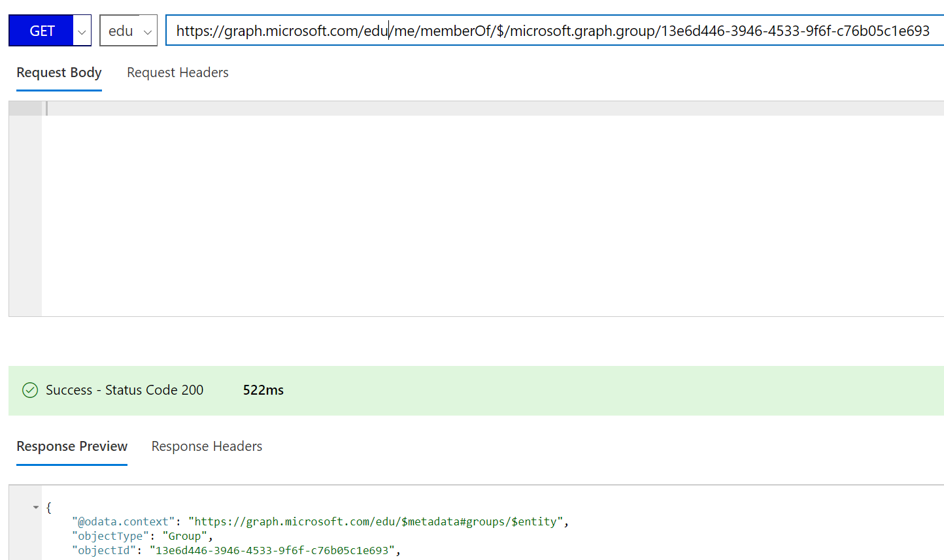
Task: Click the green success checkmark icon
Action: [x=30, y=390]
